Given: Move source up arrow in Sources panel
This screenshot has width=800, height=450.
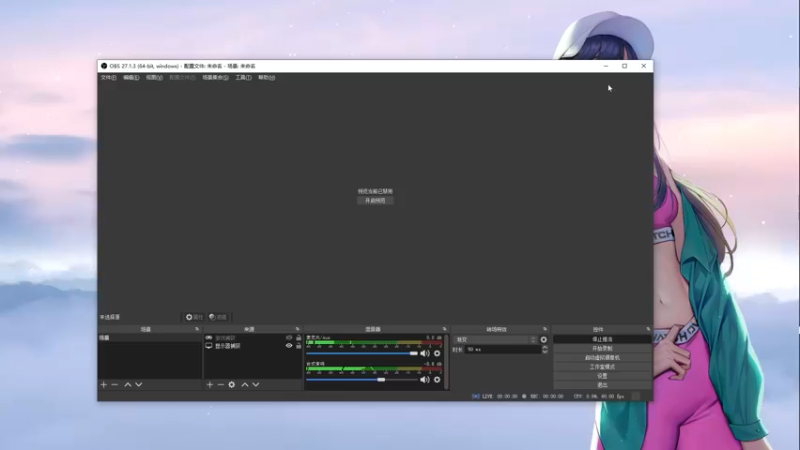Looking at the screenshot, I should tap(245, 385).
